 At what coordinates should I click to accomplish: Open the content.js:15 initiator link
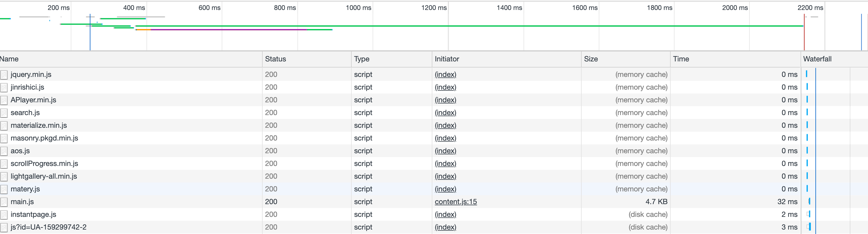point(456,202)
